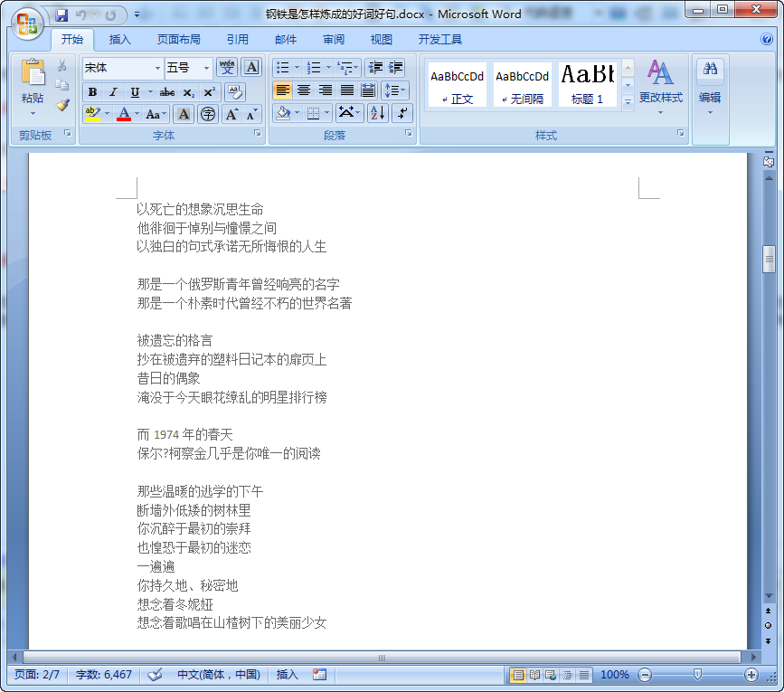The height and width of the screenshot is (692, 784).
Task: Click the Cut scissors icon
Action: click(62, 65)
